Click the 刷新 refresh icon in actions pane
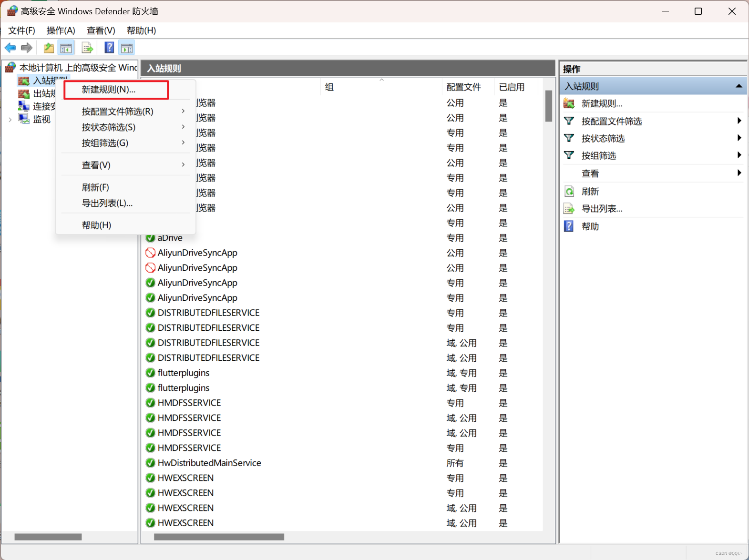This screenshot has width=749, height=560. click(569, 192)
